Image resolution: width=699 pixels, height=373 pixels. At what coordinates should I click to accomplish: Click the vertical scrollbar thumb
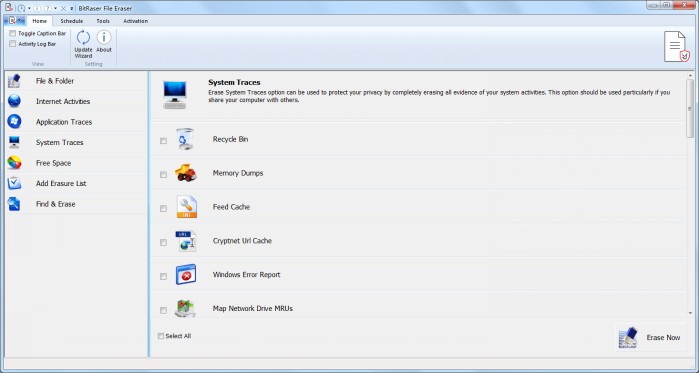coord(691,108)
